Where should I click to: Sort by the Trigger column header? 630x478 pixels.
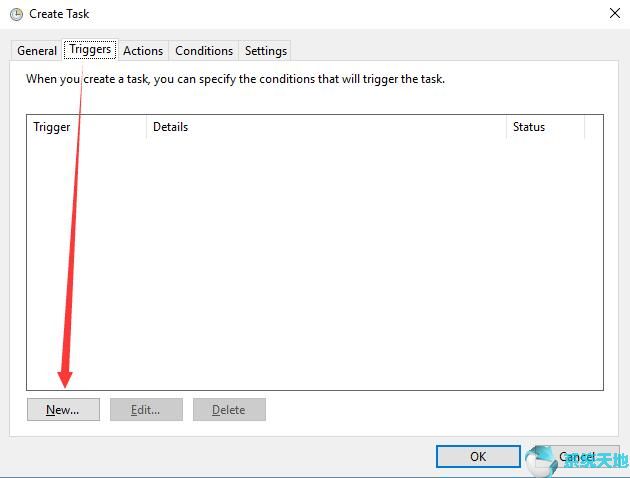point(86,127)
